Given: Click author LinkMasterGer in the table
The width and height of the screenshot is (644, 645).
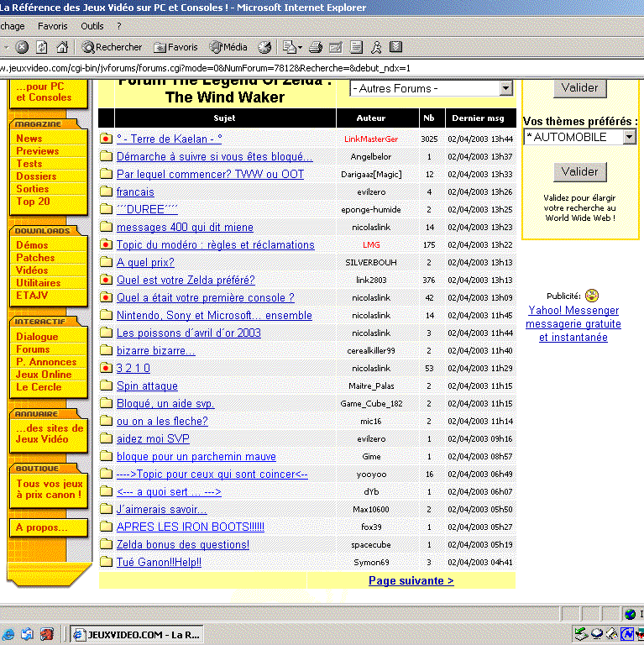Looking at the screenshot, I should 371,139.
